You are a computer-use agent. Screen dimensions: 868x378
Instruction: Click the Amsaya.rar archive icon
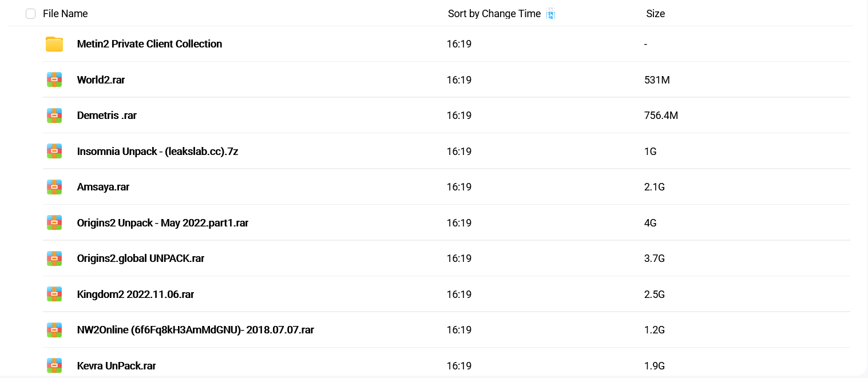click(54, 187)
